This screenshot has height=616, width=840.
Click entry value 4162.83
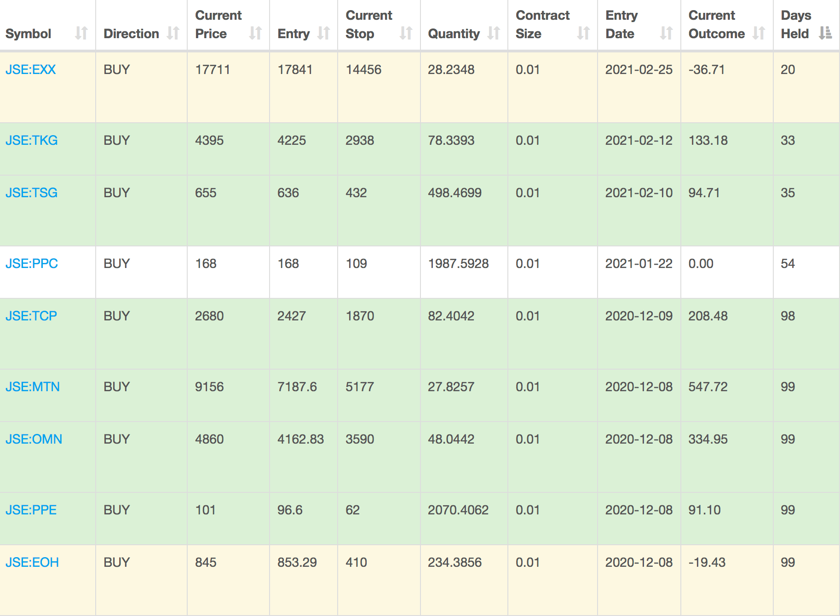tap(300, 439)
